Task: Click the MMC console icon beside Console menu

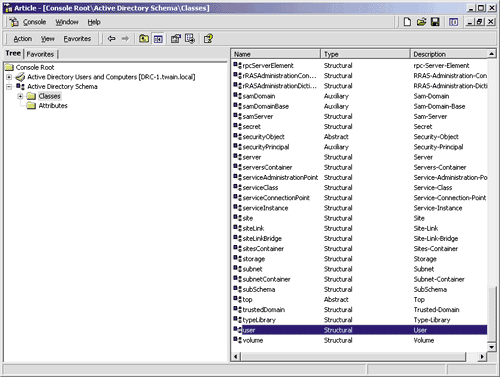Action: (x=14, y=22)
